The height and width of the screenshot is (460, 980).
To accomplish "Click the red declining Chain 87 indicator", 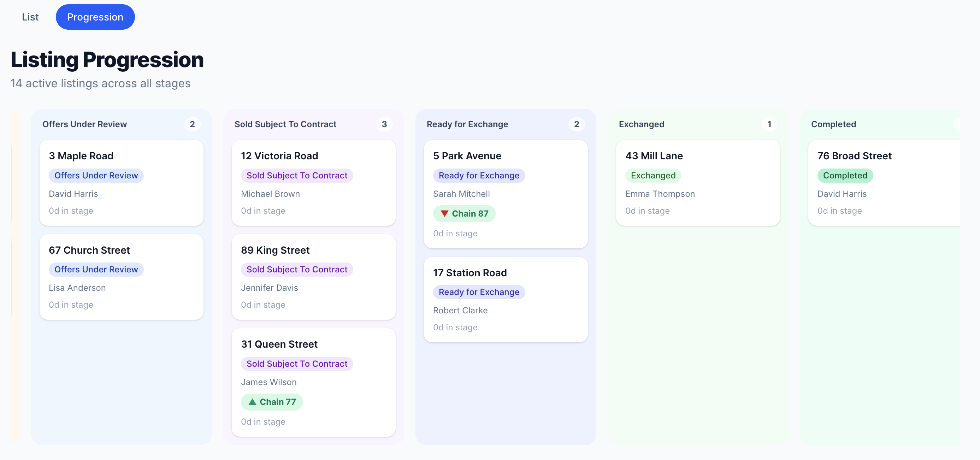I will (x=464, y=213).
